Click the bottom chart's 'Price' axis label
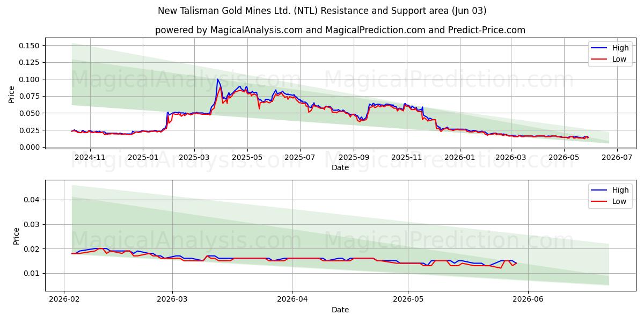Viewport: 644px width, 322px height. (x=16, y=236)
